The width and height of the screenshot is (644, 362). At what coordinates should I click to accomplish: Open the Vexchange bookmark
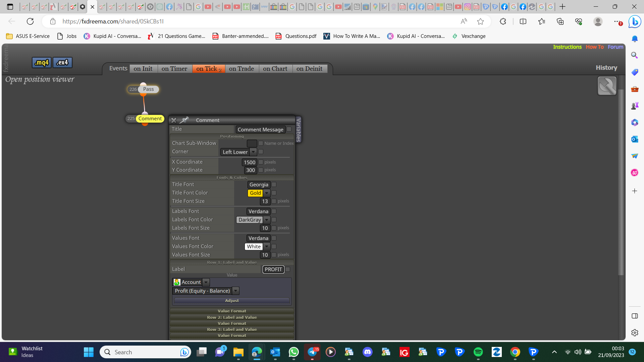pyautogui.click(x=469, y=36)
